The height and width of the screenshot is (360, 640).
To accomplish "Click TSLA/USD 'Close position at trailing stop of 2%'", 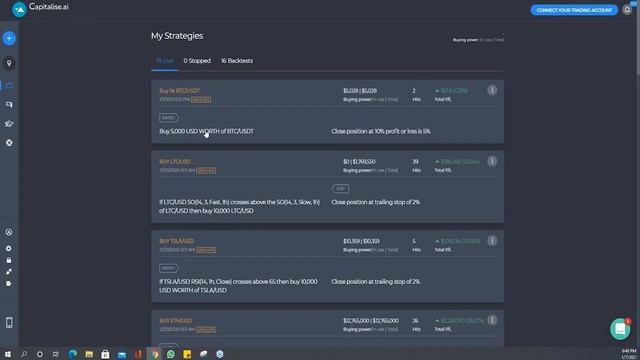I will point(376,282).
